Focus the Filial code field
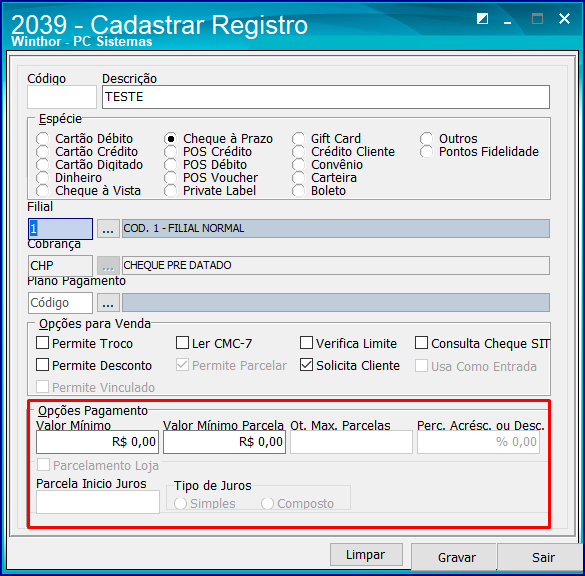 [60, 229]
